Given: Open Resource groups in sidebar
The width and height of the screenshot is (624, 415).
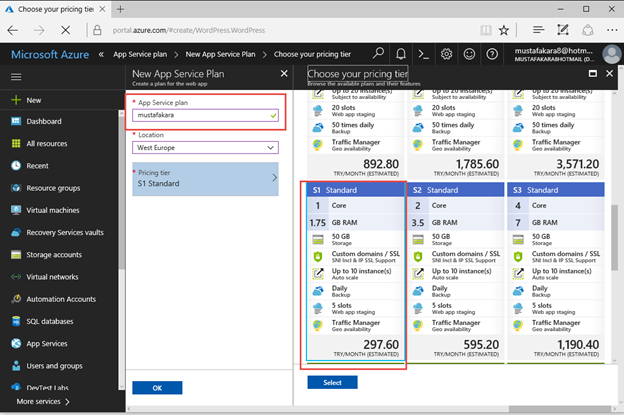Looking at the screenshot, I should click(53, 188).
